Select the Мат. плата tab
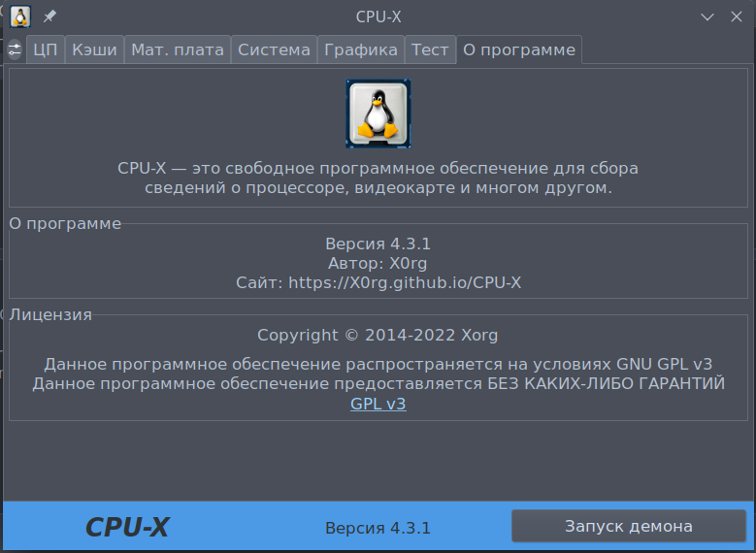The height and width of the screenshot is (553, 756). [178, 49]
